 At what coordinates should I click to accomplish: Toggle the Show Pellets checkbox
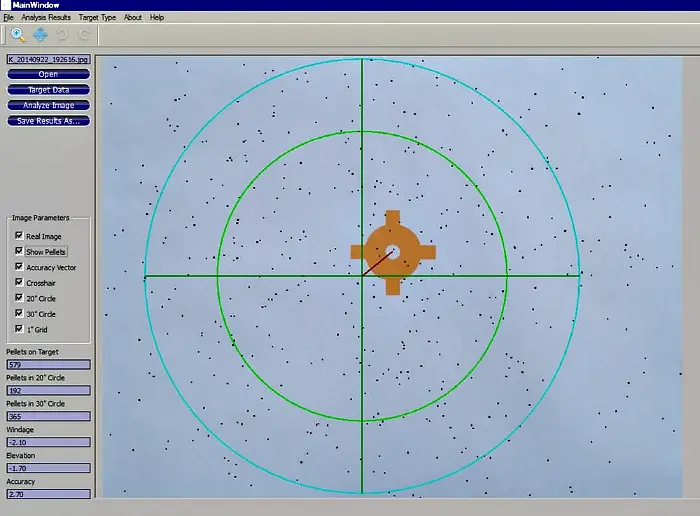coord(19,252)
